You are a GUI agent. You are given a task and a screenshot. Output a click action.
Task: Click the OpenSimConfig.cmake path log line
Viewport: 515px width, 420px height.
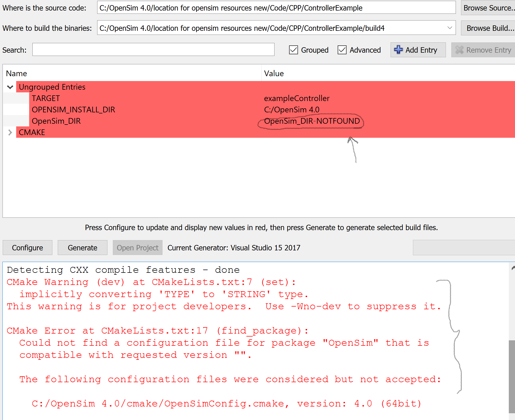[226, 404]
